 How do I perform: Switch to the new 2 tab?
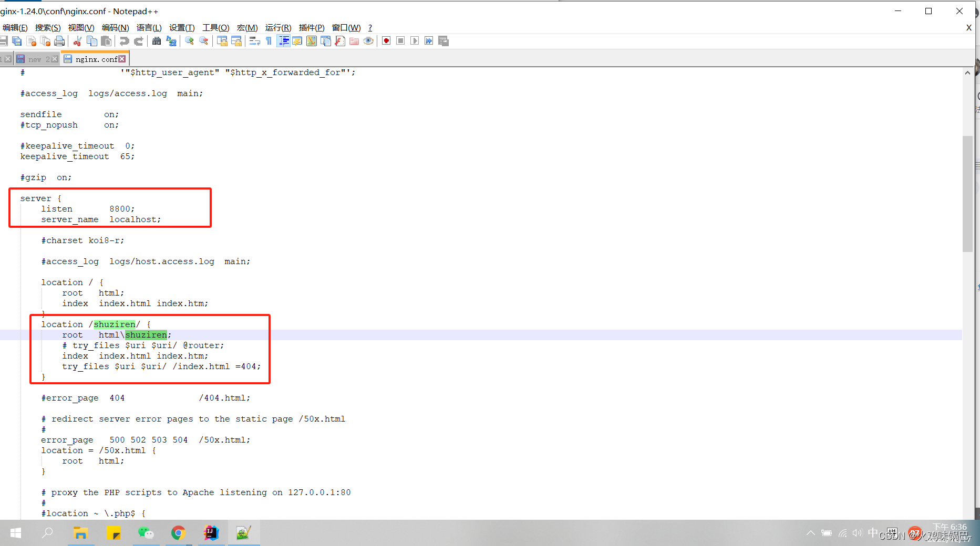coord(35,59)
